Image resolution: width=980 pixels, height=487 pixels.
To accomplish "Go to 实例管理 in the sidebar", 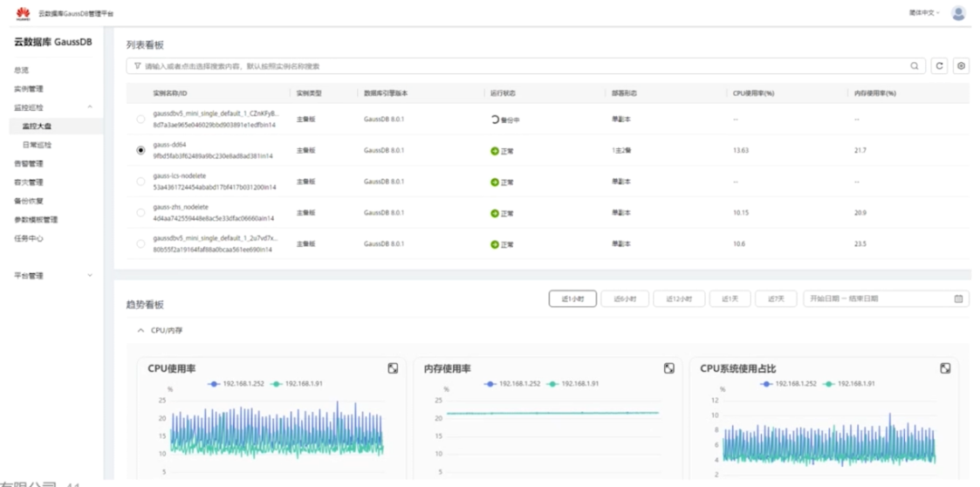I will click(x=29, y=89).
